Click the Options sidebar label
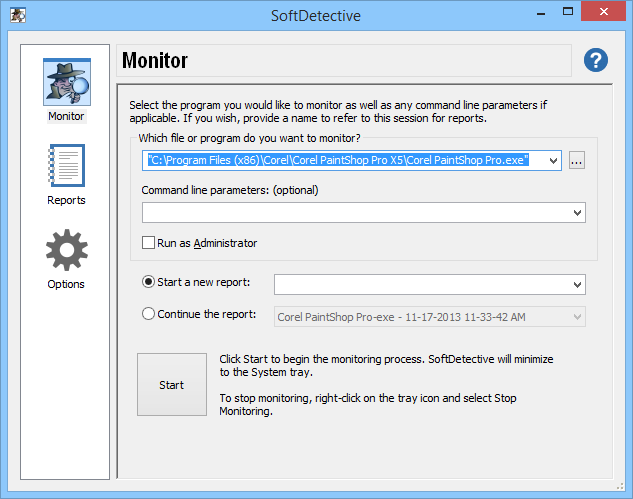This screenshot has width=633, height=499. [x=66, y=284]
